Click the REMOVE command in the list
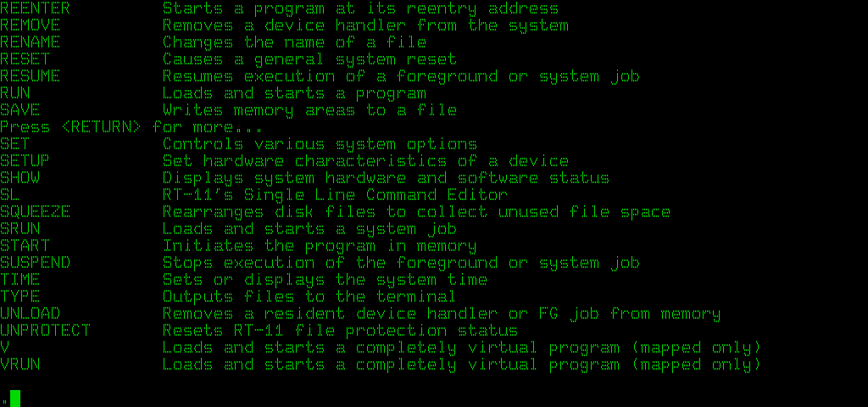The width and height of the screenshot is (868, 407). pyautogui.click(x=30, y=25)
